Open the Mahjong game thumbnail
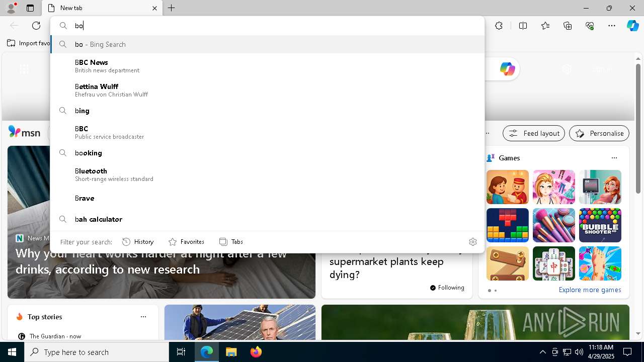The height and width of the screenshot is (362, 644). click(x=554, y=263)
